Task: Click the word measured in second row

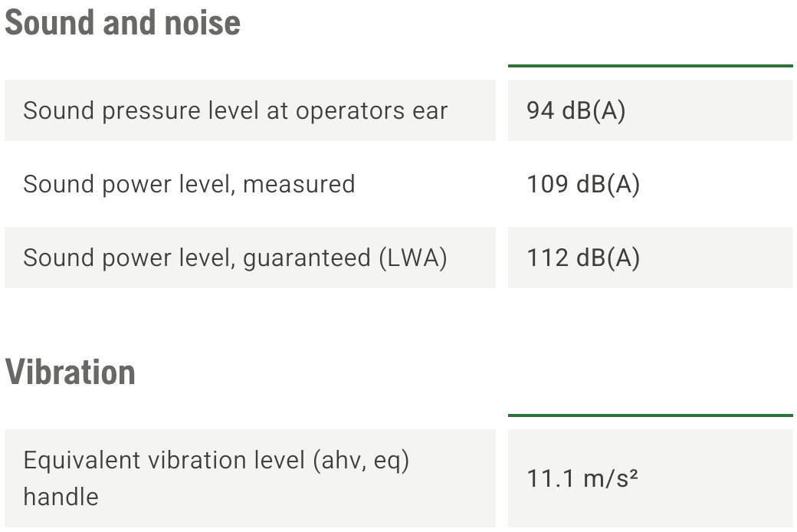Action: [299, 184]
